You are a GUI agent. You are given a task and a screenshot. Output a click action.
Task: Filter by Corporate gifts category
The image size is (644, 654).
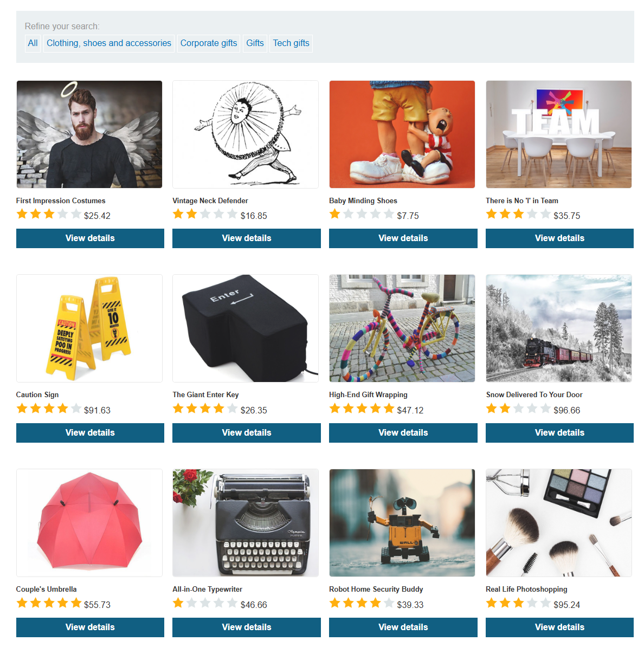(x=209, y=43)
